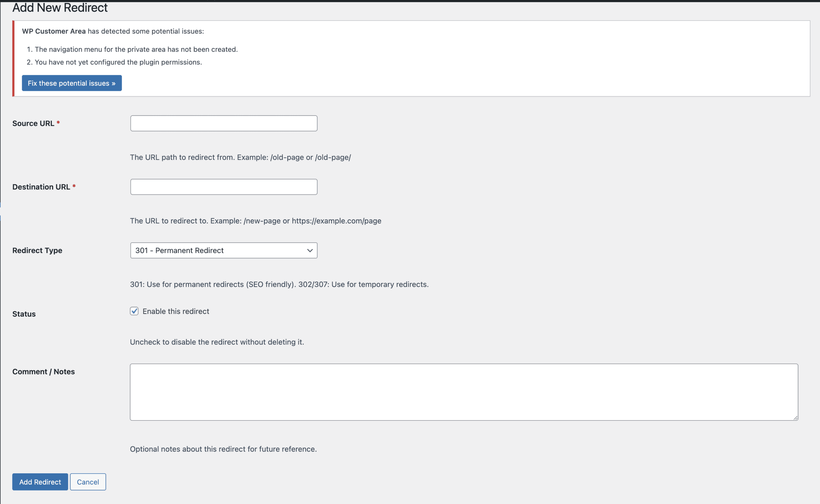
Task: Click inside the Source URL field
Action: [223, 123]
